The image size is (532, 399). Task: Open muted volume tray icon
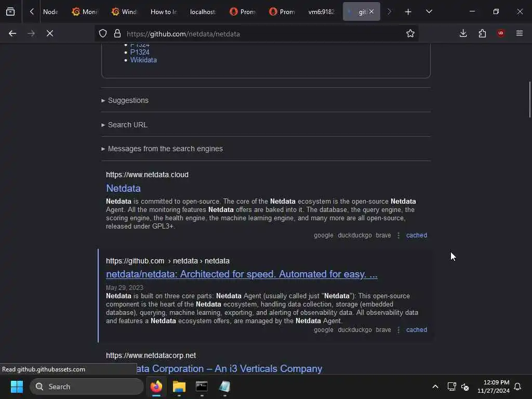pyautogui.click(x=465, y=387)
